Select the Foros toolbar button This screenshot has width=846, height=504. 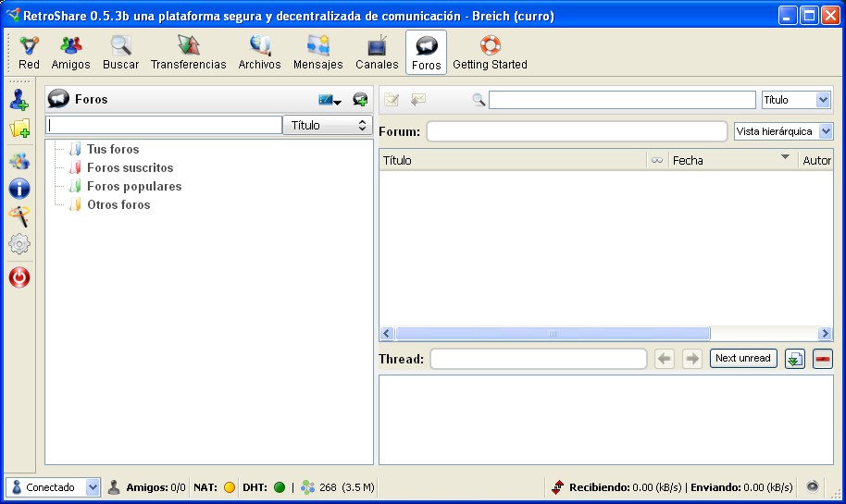[426, 53]
